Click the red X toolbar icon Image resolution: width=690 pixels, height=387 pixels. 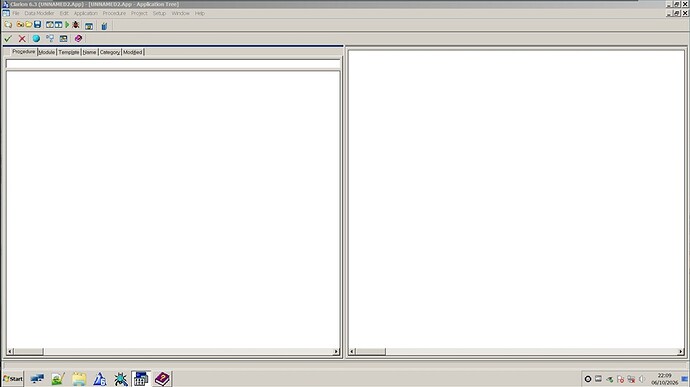tap(22, 39)
